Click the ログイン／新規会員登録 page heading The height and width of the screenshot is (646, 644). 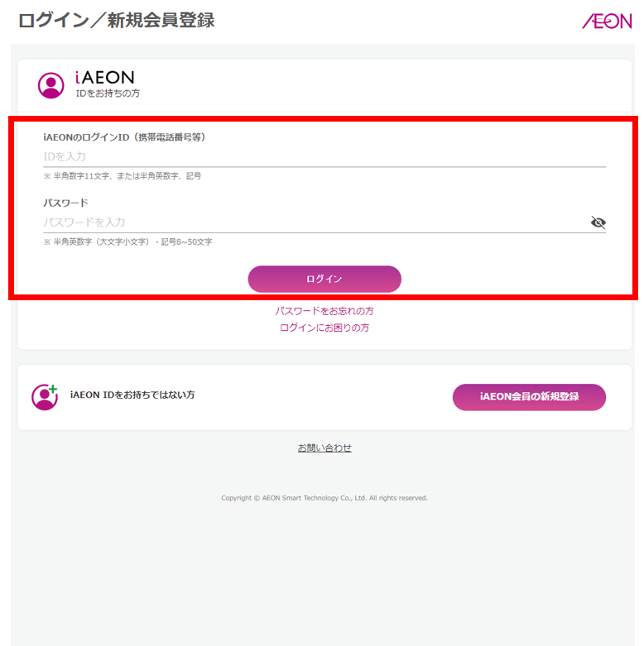point(116,20)
